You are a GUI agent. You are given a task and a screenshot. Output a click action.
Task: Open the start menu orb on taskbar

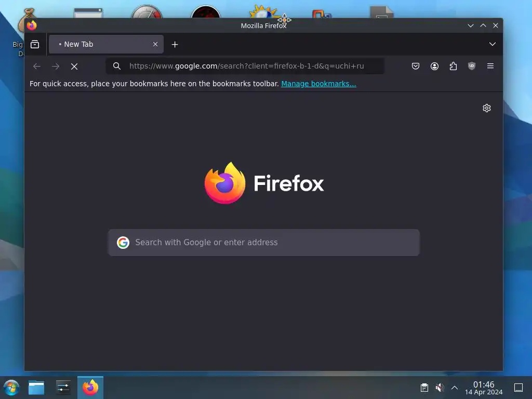coord(11,388)
